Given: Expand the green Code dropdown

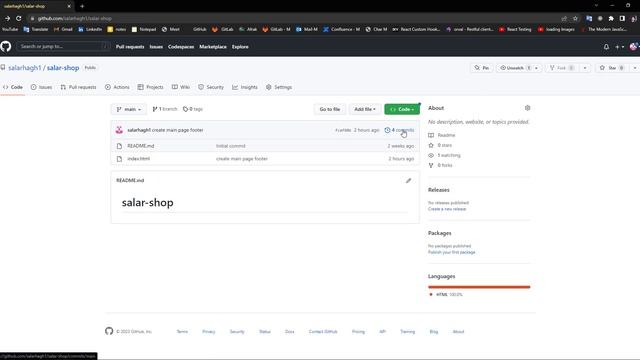Looking at the screenshot, I should (x=402, y=109).
